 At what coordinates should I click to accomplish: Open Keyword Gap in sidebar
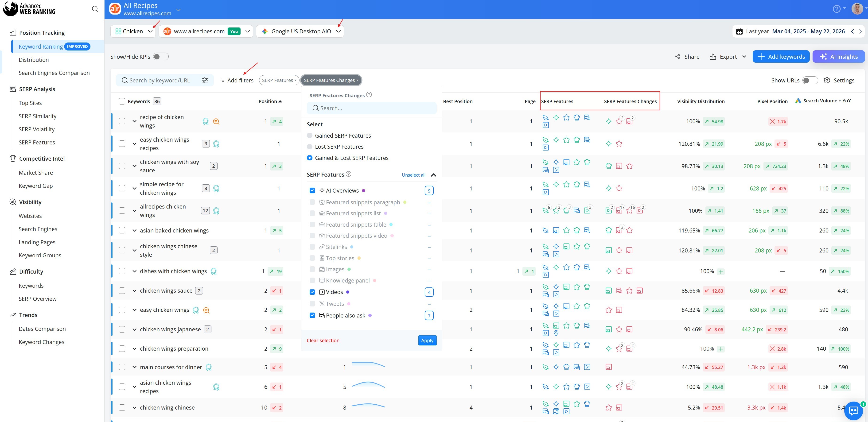36,186
